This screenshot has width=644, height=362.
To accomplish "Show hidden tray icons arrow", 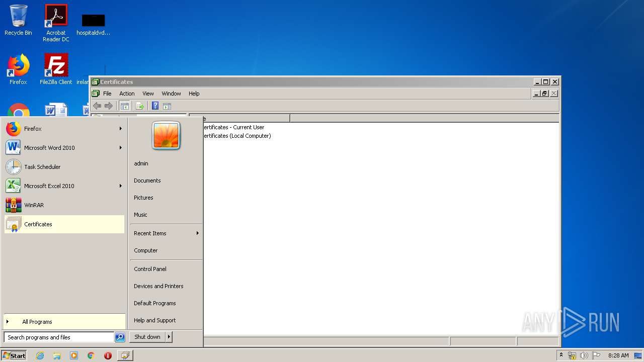I will (561, 355).
